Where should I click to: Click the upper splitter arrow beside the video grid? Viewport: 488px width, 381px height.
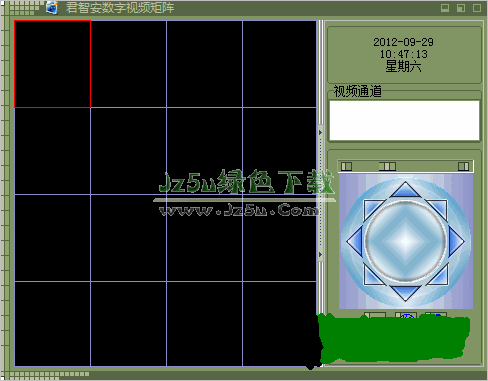coord(320,132)
